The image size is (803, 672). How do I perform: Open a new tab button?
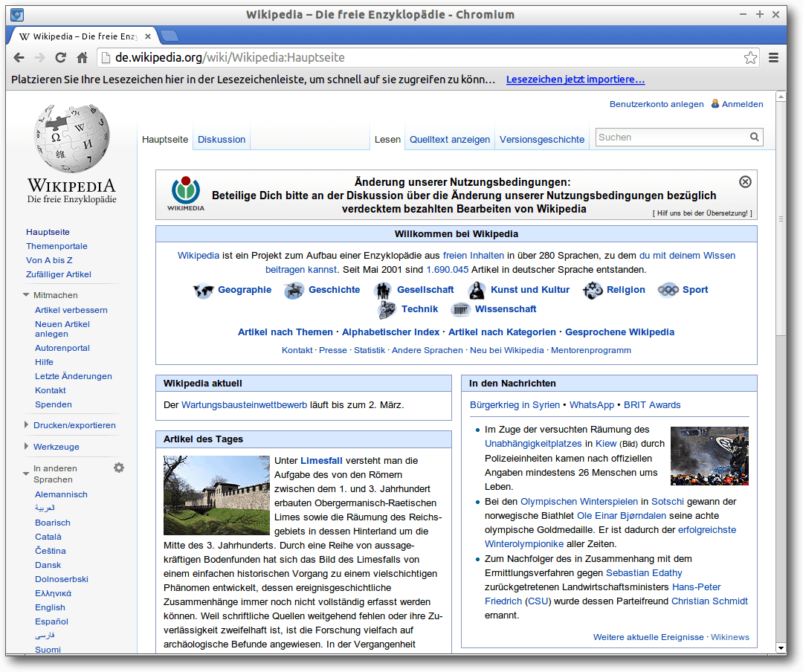(x=169, y=36)
